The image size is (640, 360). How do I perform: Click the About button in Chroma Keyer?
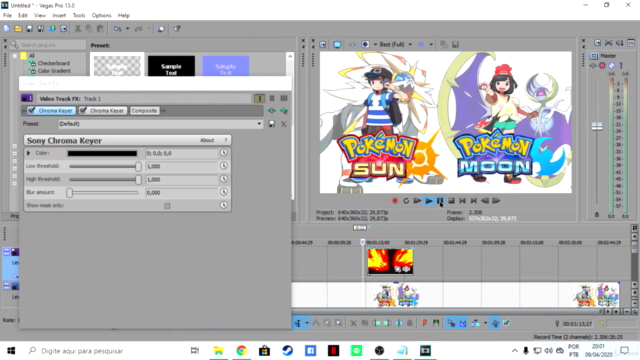click(x=207, y=140)
